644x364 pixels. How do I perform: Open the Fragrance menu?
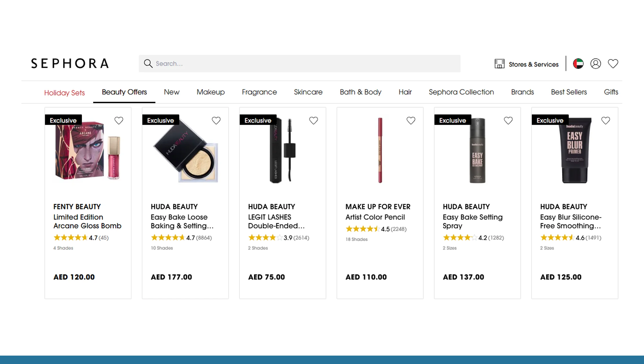pos(259,92)
